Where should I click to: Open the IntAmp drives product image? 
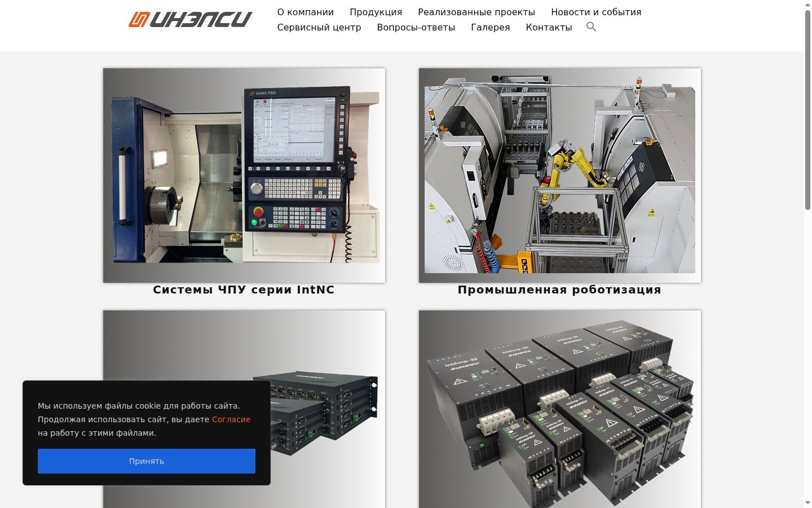tap(560, 409)
